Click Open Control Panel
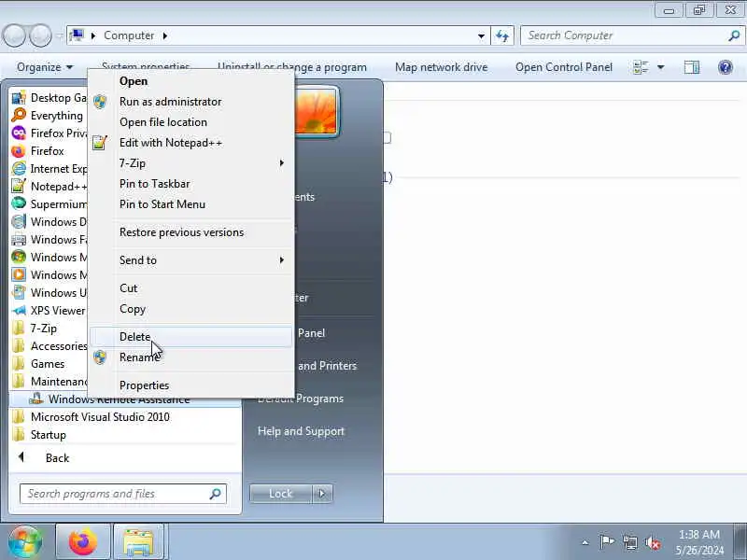 coord(564,67)
